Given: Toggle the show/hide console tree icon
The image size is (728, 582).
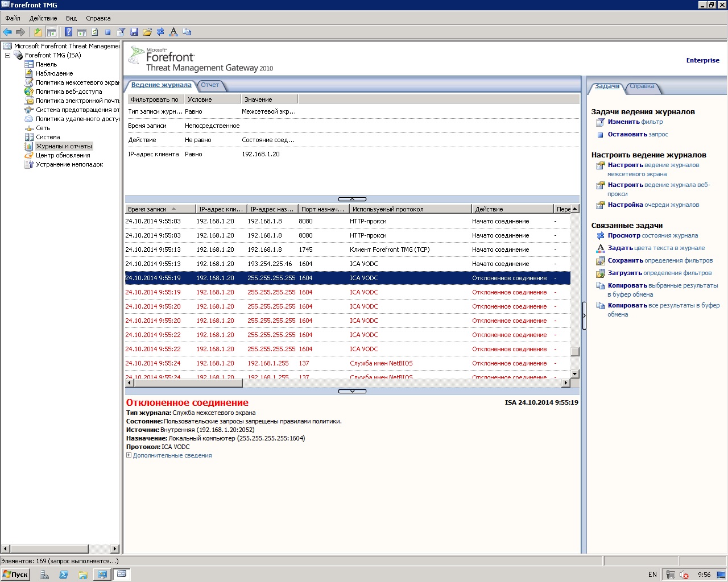Looking at the screenshot, I should click(x=51, y=32).
